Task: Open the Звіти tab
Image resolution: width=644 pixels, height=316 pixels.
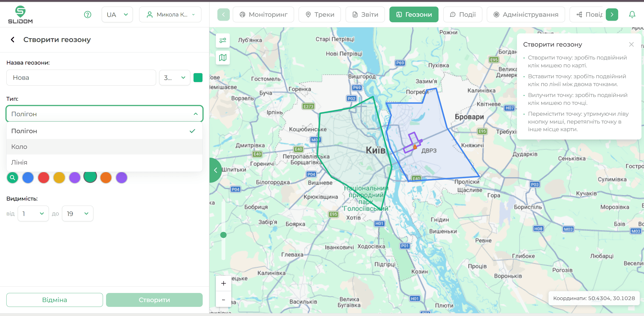Action: [365, 15]
